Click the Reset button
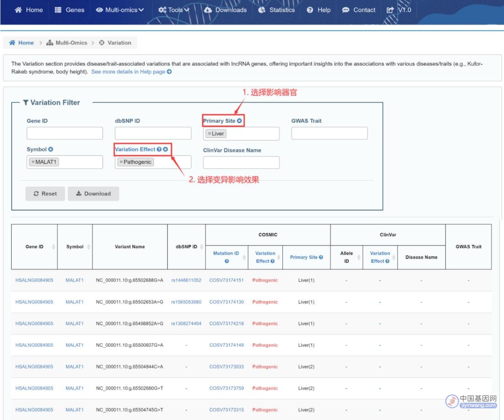 (x=45, y=193)
